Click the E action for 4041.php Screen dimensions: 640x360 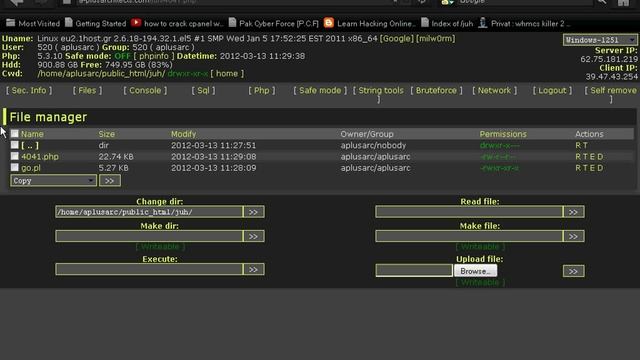click(x=592, y=157)
